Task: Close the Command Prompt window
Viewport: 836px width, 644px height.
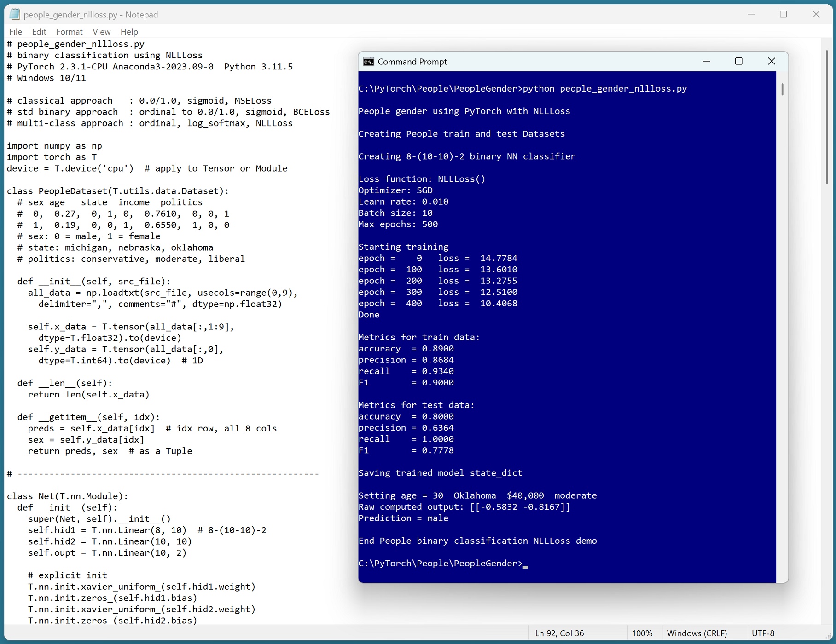Action: point(772,61)
